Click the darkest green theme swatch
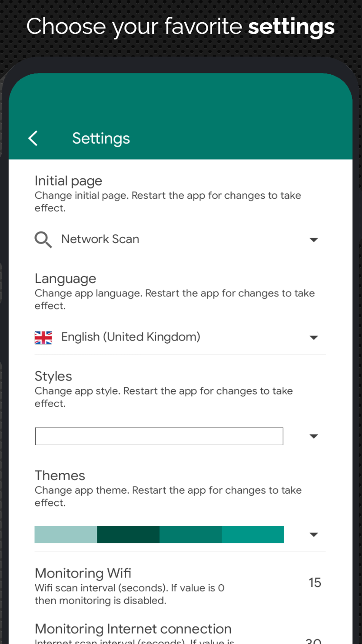Screen dimensions: 362x644 click(x=128, y=534)
